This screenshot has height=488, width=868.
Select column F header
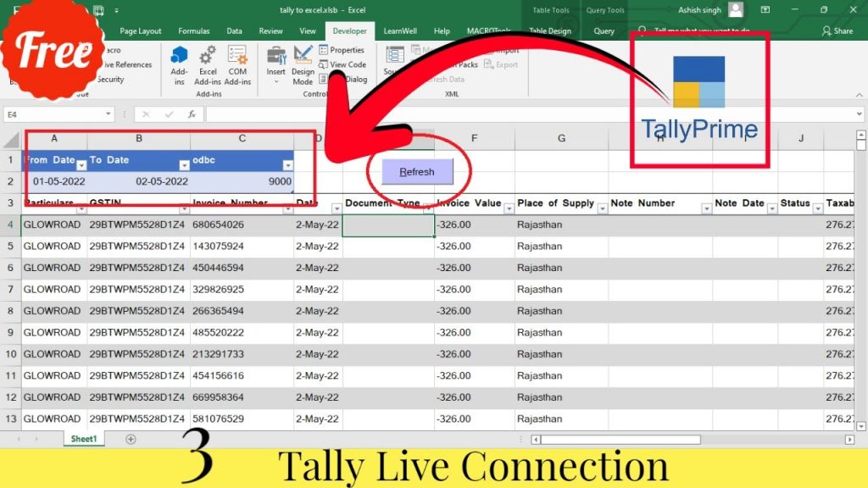475,138
